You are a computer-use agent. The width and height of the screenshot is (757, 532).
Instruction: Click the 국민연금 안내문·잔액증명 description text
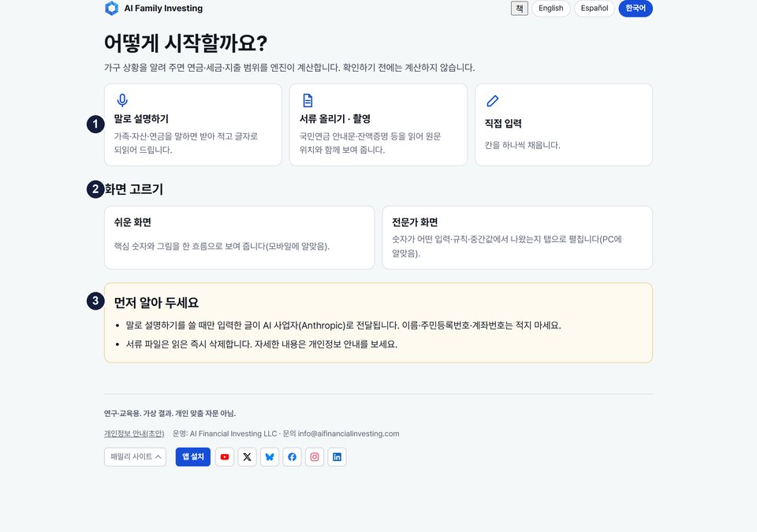pyautogui.click(x=370, y=143)
